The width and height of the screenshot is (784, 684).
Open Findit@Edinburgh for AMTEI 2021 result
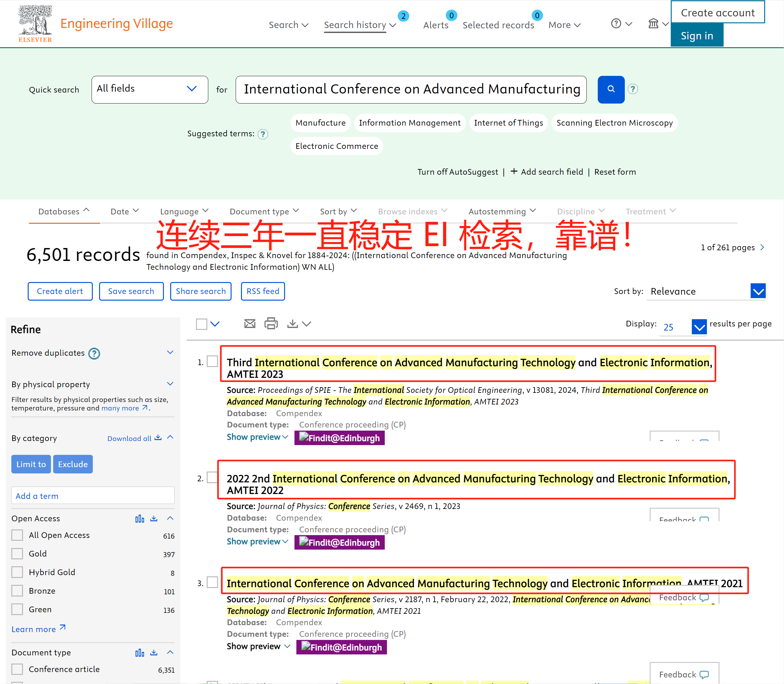pos(341,647)
